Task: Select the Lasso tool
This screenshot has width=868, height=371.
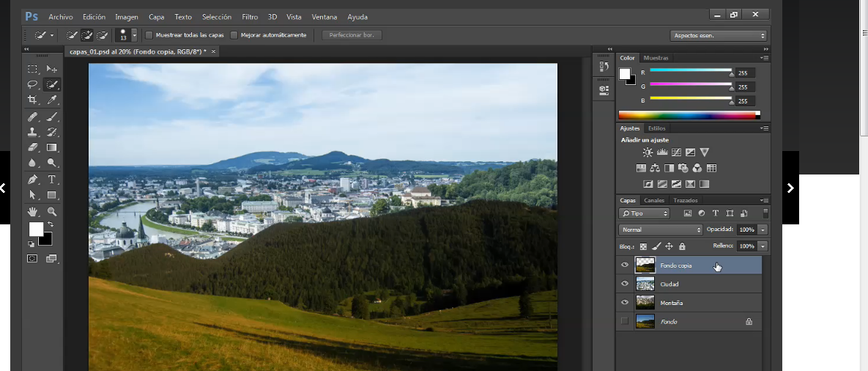Action: pyautogui.click(x=33, y=84)
